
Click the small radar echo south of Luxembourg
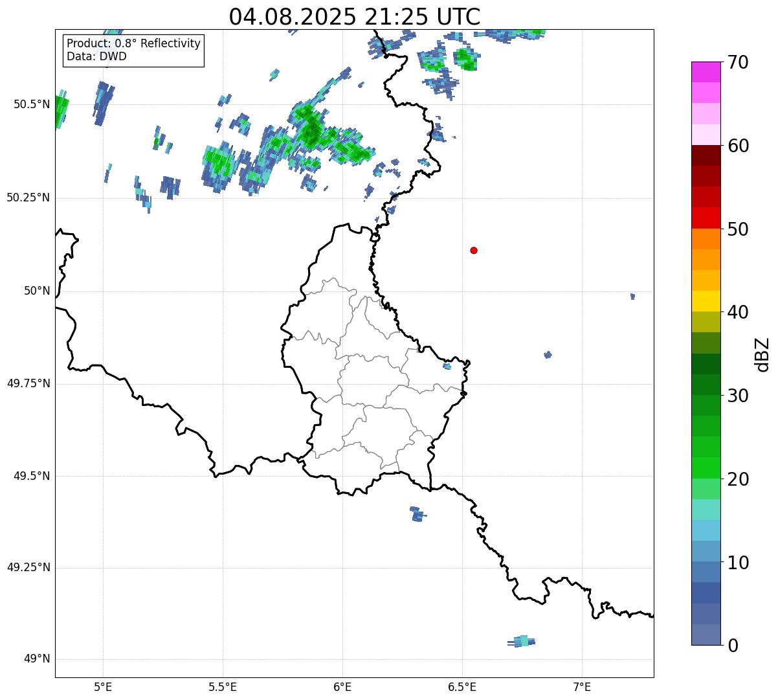(417, 514)
